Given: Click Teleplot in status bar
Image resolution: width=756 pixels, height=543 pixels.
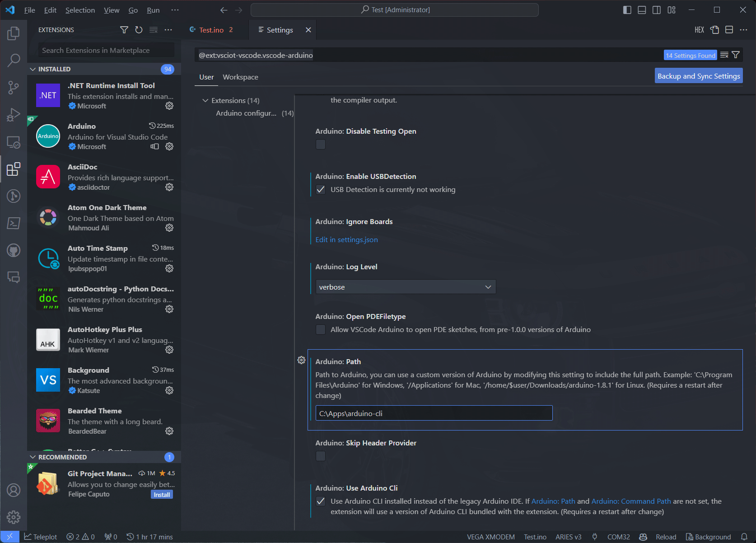Looking at the screenshot, I should [x=41, y=537].
